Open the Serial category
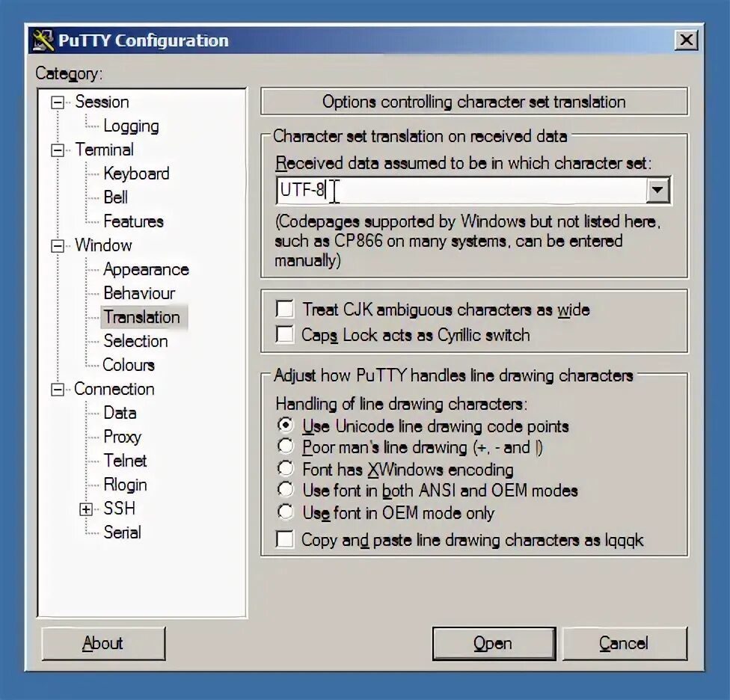 coord(123,532)
